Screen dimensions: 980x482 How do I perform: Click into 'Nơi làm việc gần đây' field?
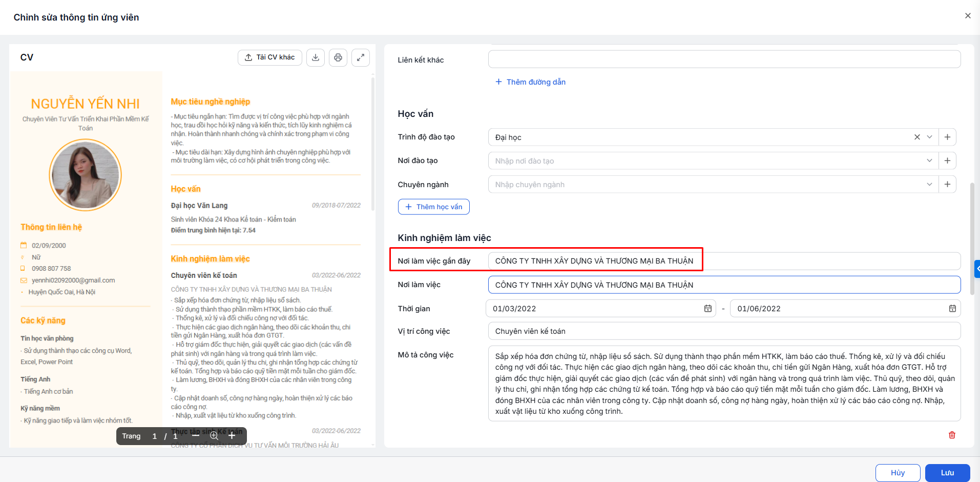[x=724, y=261]
